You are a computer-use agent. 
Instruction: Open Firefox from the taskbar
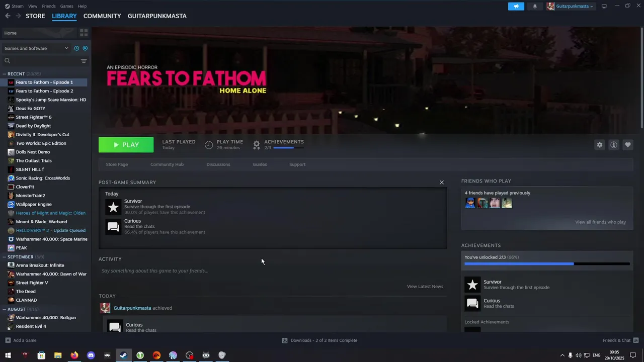coord(74,355)
